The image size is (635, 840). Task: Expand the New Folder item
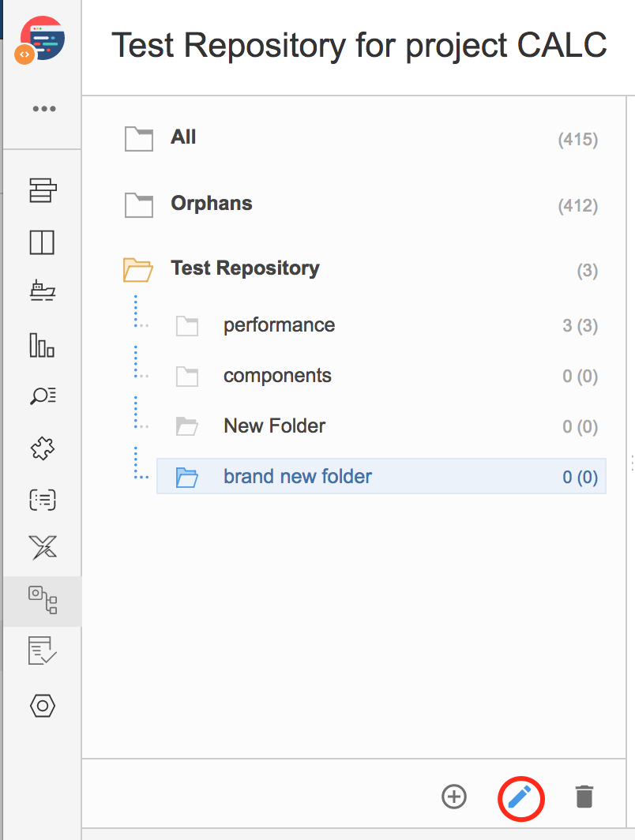(187, 426)
